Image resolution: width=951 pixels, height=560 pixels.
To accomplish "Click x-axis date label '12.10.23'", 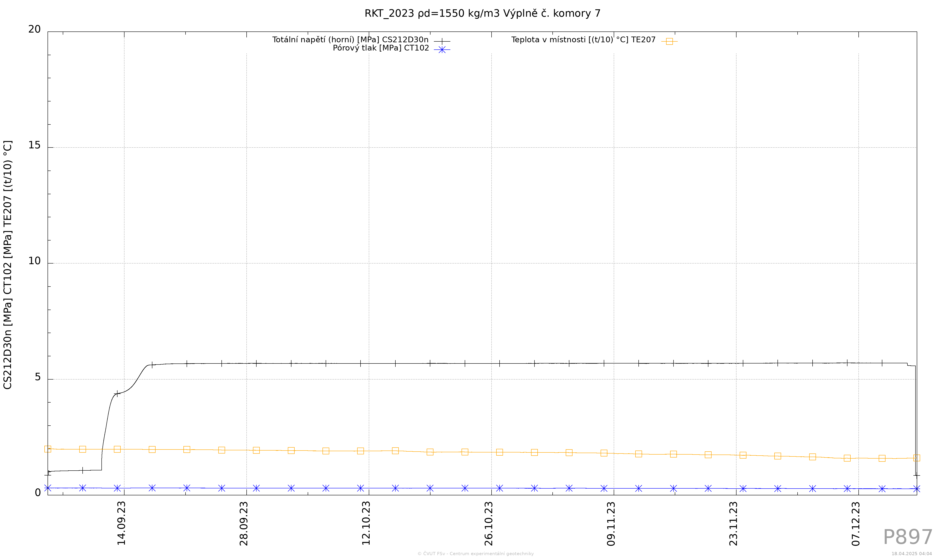I will [x=366, y=523].
